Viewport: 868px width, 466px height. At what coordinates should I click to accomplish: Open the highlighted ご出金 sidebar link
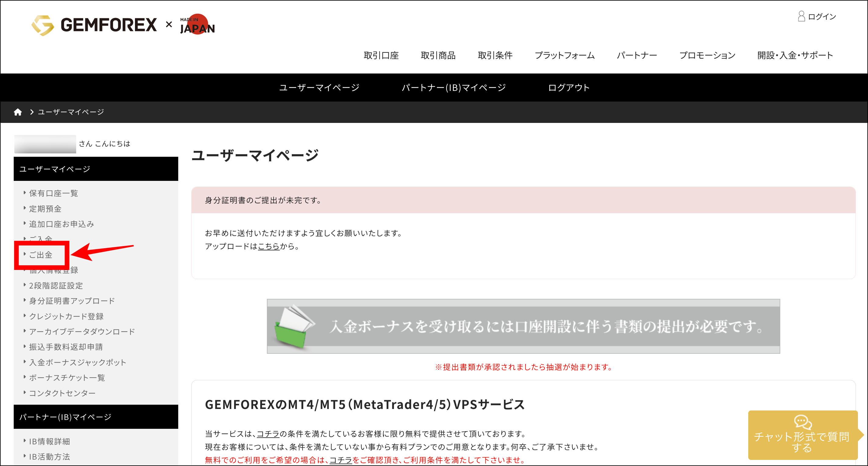coord(41,255)
